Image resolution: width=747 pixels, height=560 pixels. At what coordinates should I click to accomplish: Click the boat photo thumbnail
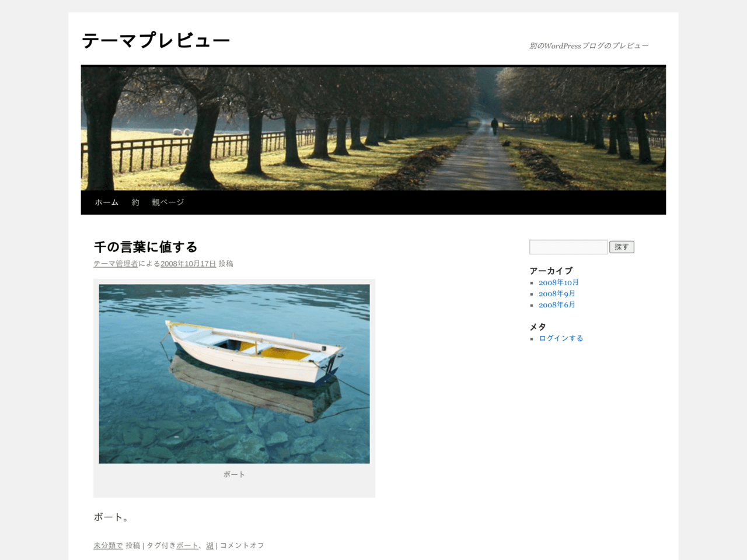(234, 374)
